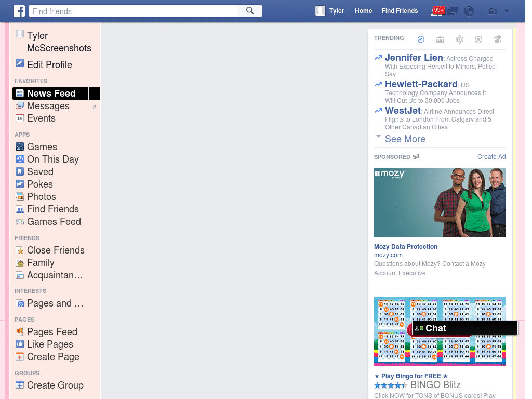The width and height of the screenshot is (532, 399).
Task: Click Create Ad in the Sponsored section
Action: click(x=491, y=156)
